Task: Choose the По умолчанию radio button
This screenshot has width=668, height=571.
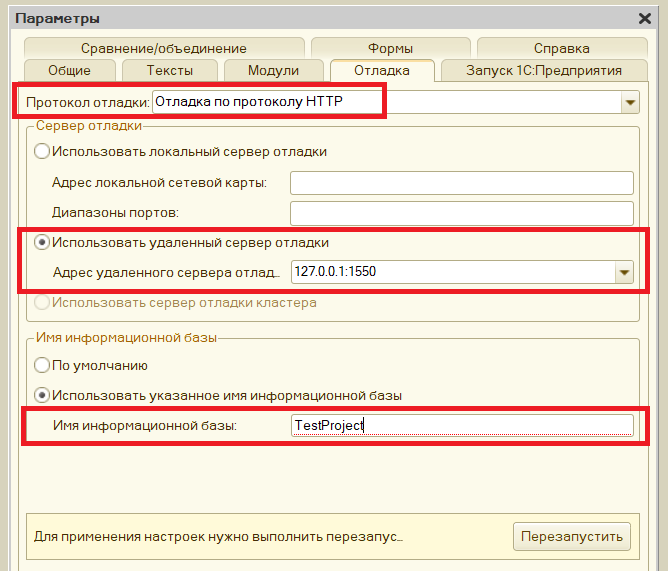Action: pyautogui.click(x=42, y=365)
